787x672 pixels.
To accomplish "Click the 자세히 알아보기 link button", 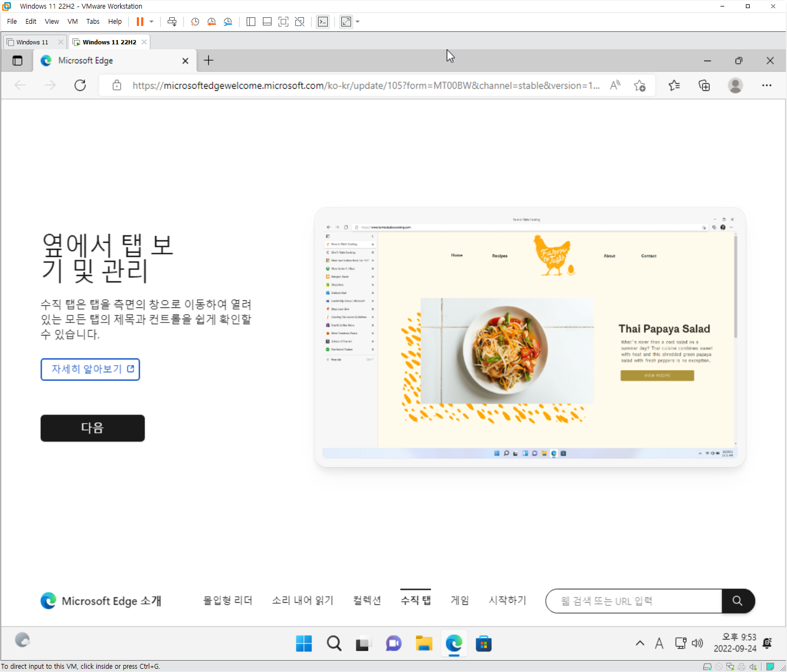I will [90, 369].
